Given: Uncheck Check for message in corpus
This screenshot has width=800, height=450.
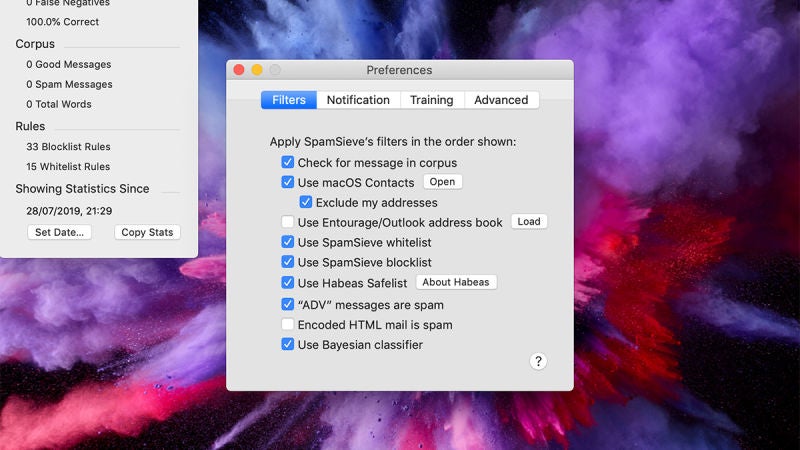Looking at the screenshot, I should (288, 163).
